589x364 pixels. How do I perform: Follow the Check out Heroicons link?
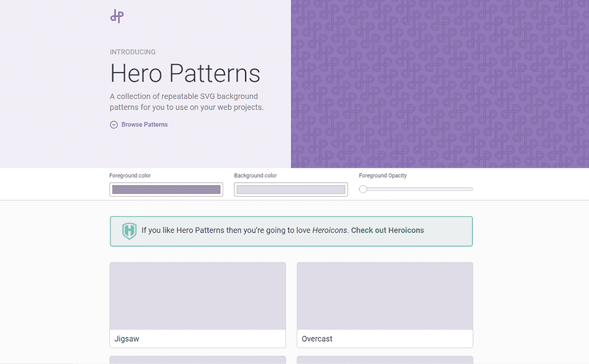pos(388,230)
